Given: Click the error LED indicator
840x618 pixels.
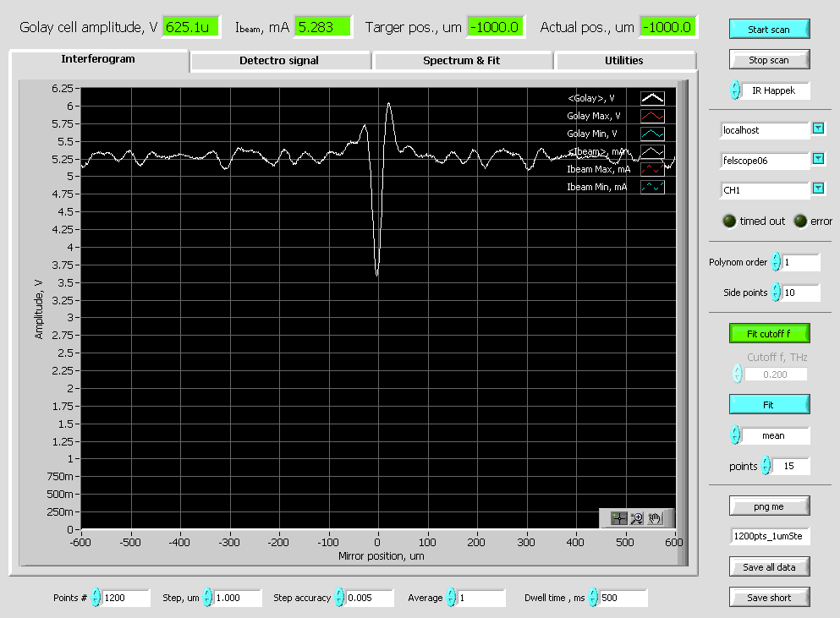Looking at the screenshot, I should [800, 221].
